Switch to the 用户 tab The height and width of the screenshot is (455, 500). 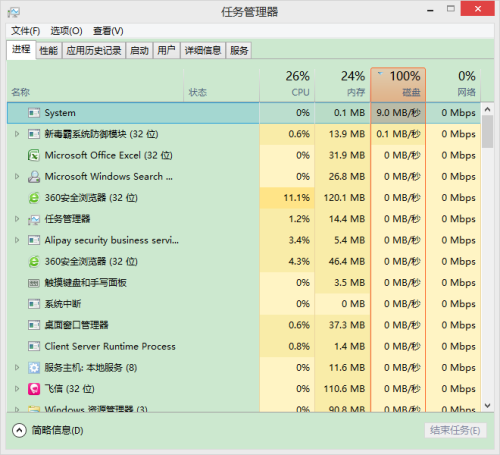click(x=167, y=51)
